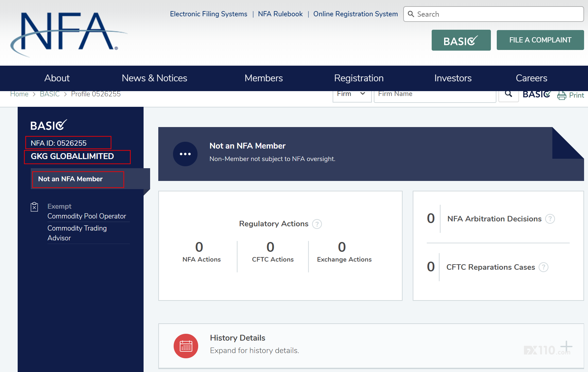The height and width of the screenshot is (372, 588).
Task: Click the red History Details calendar icon
Action: (x=186, y=346)
